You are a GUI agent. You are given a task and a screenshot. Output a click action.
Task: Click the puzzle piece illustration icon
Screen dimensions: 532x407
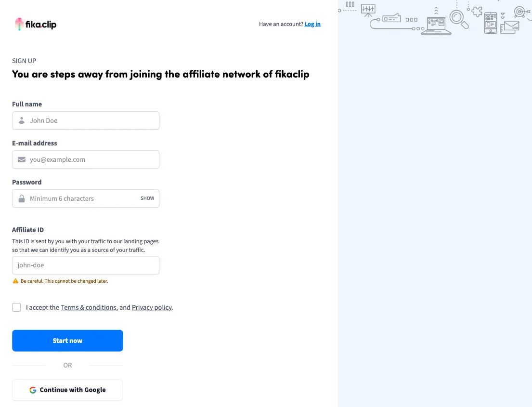pyautogui.click(x=477, y=12)
